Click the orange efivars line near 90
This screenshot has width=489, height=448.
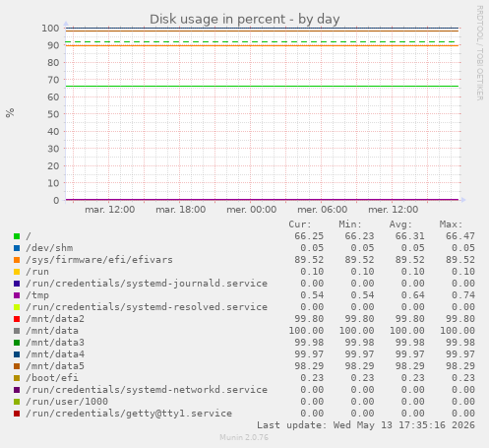click(x=262, y=45)
